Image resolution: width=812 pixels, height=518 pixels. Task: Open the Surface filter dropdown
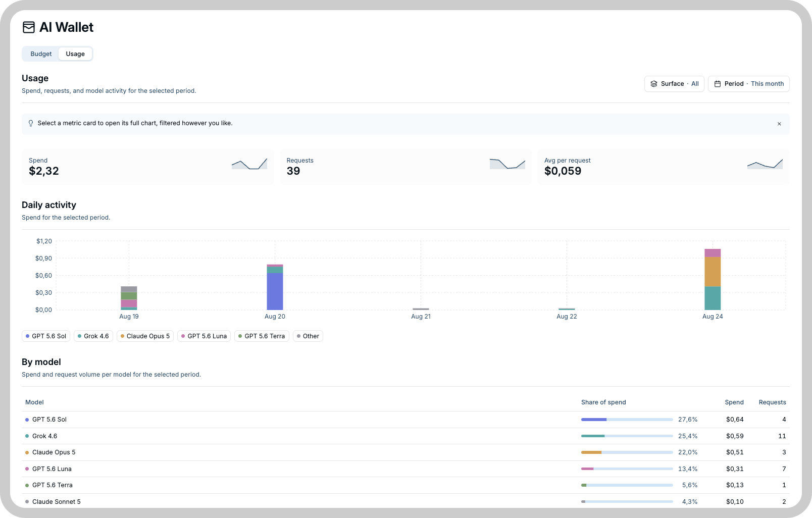click(674, 84)
